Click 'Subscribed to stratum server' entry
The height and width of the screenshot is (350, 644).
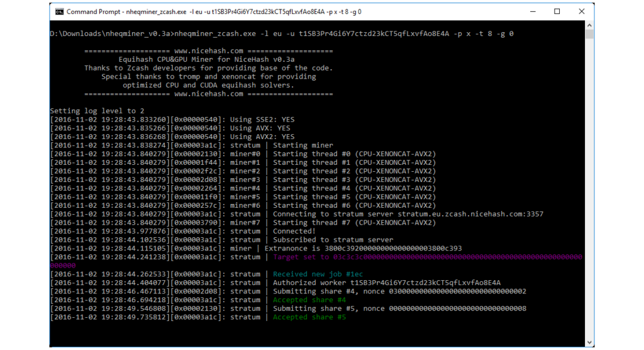[x=222, y=240]
